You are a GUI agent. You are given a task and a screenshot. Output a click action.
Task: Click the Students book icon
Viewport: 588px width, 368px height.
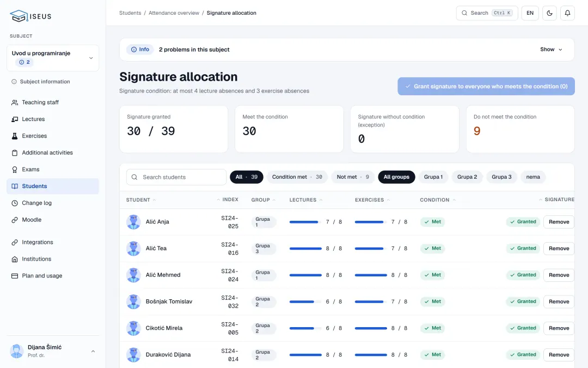[15, 186]
